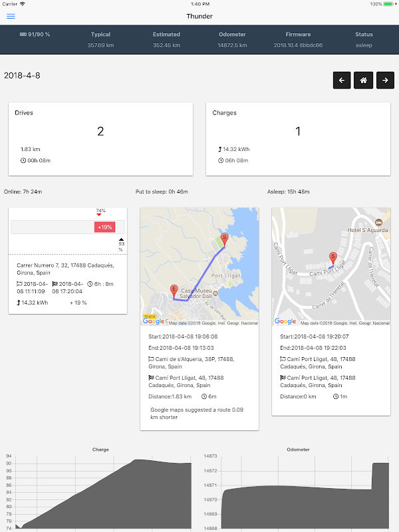Select the Google maps suggested route note
Image resolution: width=399 pixels, height=532 pixels.
(197, 413)
